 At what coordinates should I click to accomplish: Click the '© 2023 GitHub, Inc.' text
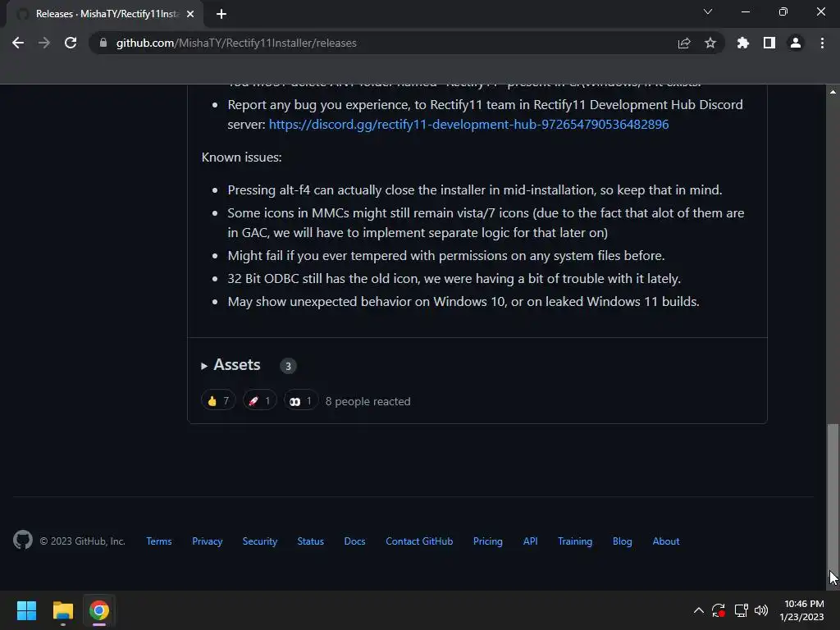(83, 541)
